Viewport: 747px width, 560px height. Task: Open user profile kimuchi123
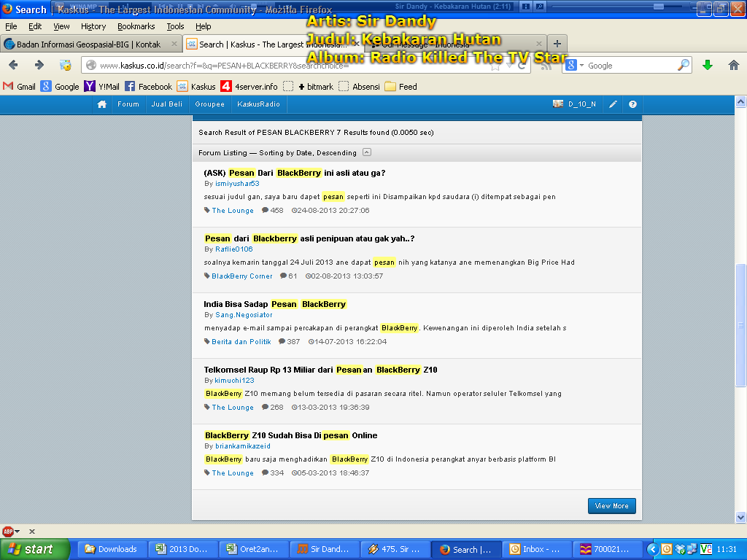click(234, 381)
